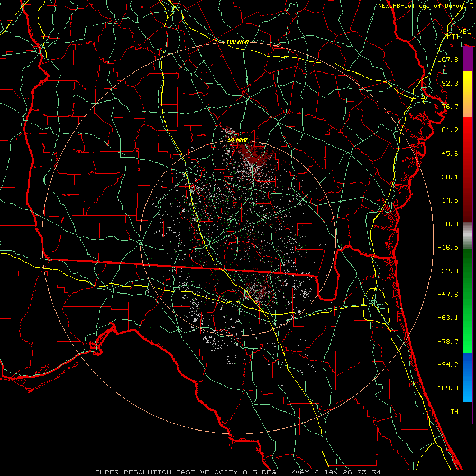Select the -109.8 velocity legend value
Screen dimensions: 476x476
446,388
